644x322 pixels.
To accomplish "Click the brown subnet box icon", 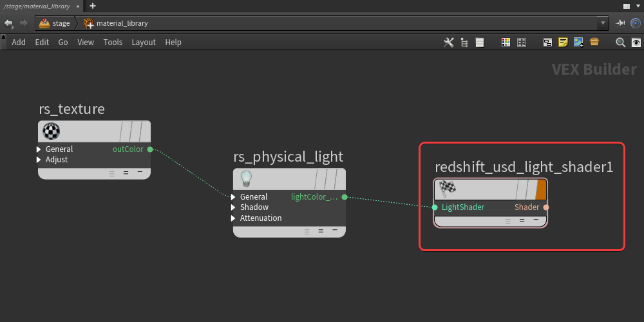I will (x=594, y=42).
